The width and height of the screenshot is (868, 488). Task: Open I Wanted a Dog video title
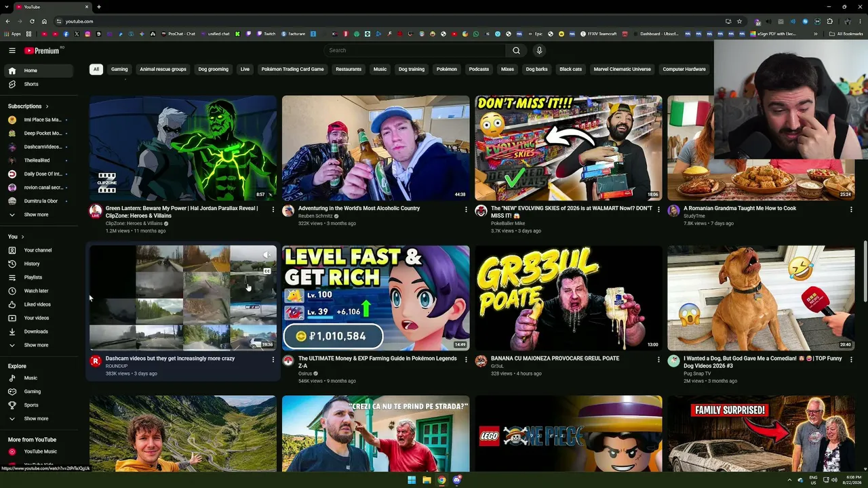(762, 362)
